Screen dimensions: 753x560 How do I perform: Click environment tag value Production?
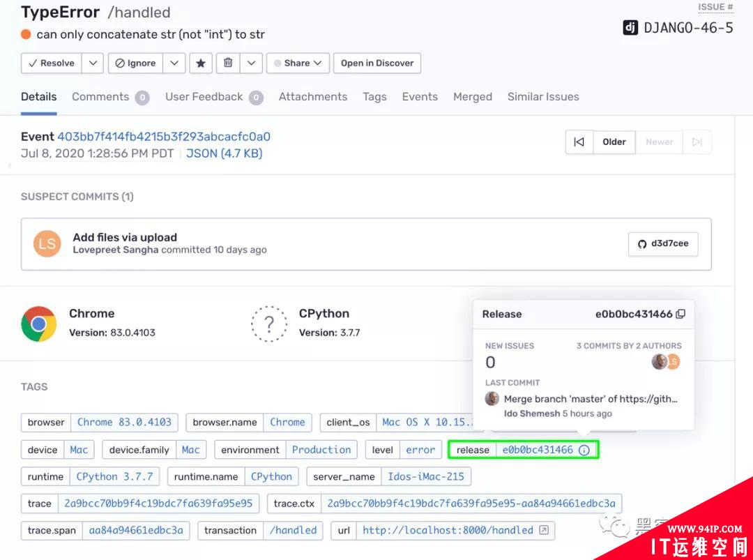click(321, 450)
